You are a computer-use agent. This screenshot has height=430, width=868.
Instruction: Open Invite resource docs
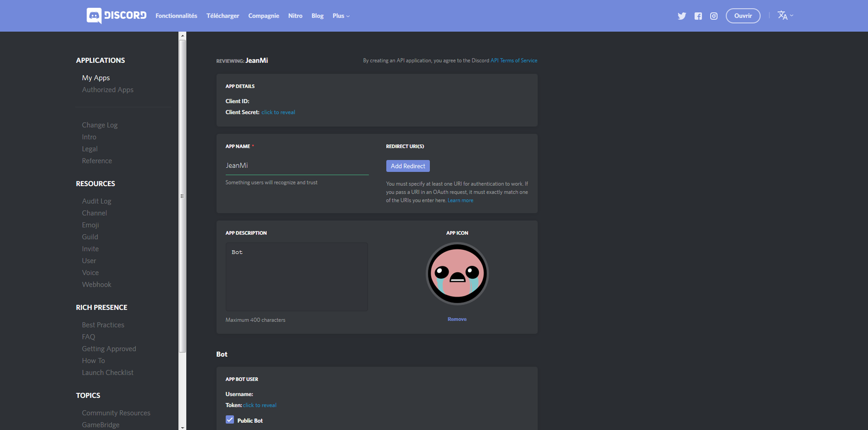click(90, 248)
